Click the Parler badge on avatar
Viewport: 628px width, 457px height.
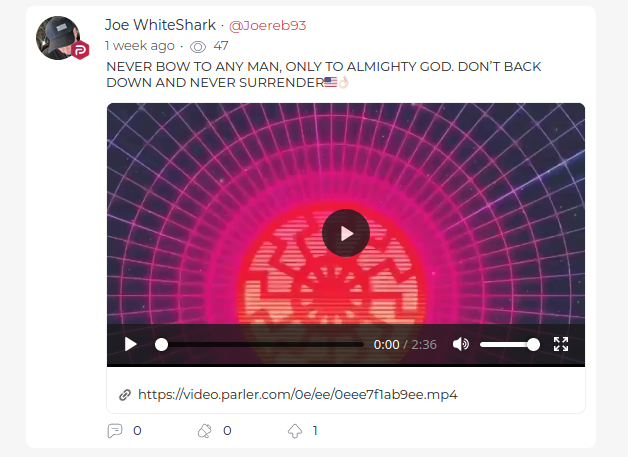tap(81, 50)
